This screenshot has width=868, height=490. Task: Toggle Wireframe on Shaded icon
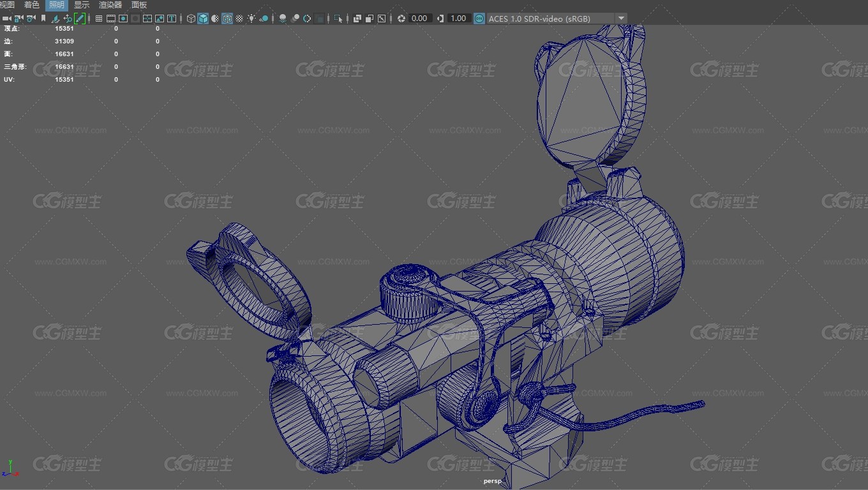[227, 19]
